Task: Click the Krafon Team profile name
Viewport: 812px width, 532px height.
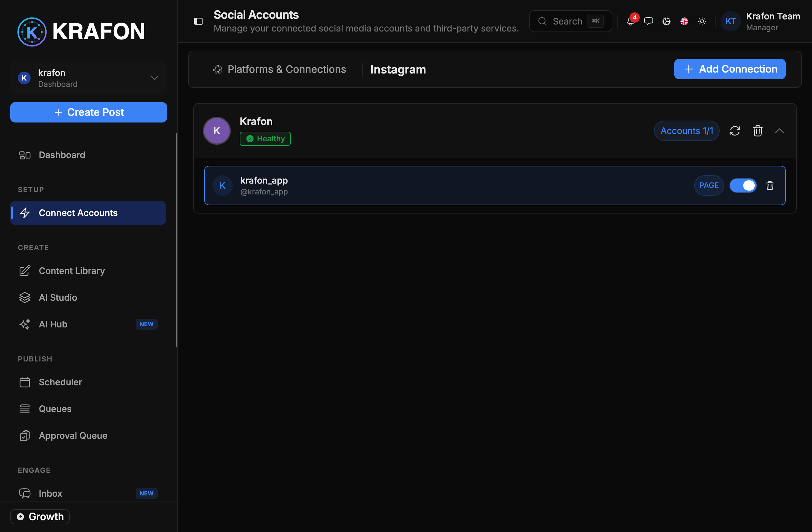Action: tap(773, 16)
